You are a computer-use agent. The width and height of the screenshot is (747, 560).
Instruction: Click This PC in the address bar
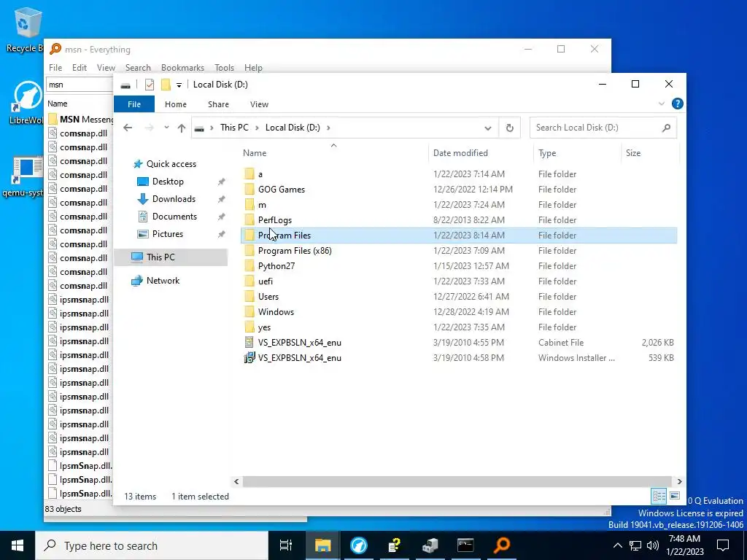coord(234,128)
